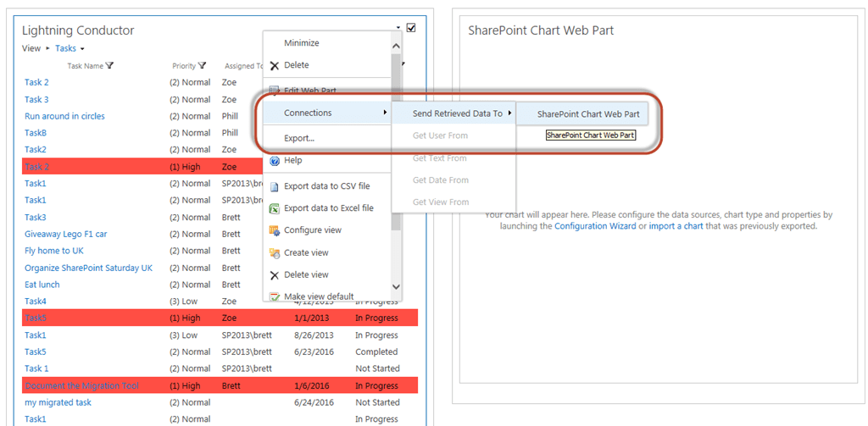The image size is (868, 426).
Task: Open the Configuration Wizard link
Action: (x=596, y=226)
